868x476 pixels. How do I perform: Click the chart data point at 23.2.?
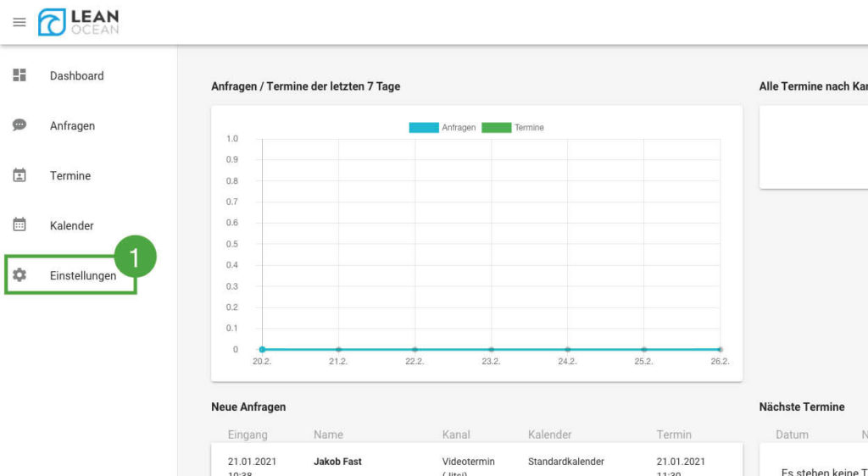491,349
